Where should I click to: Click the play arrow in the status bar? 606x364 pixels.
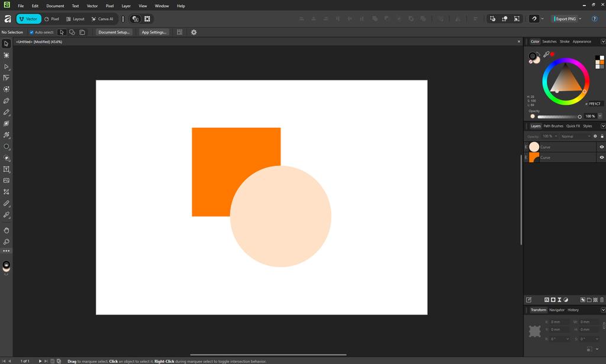pyautogui.click(x=40, y=361)
